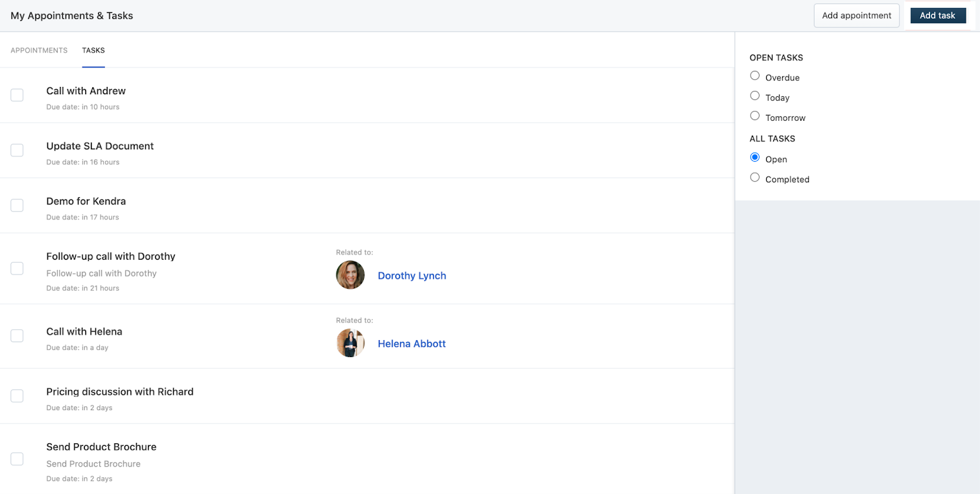Filter tasks by Overdue radio button
Image resolution: width=980 pixels, height=494 pixels.
(755, 76)
